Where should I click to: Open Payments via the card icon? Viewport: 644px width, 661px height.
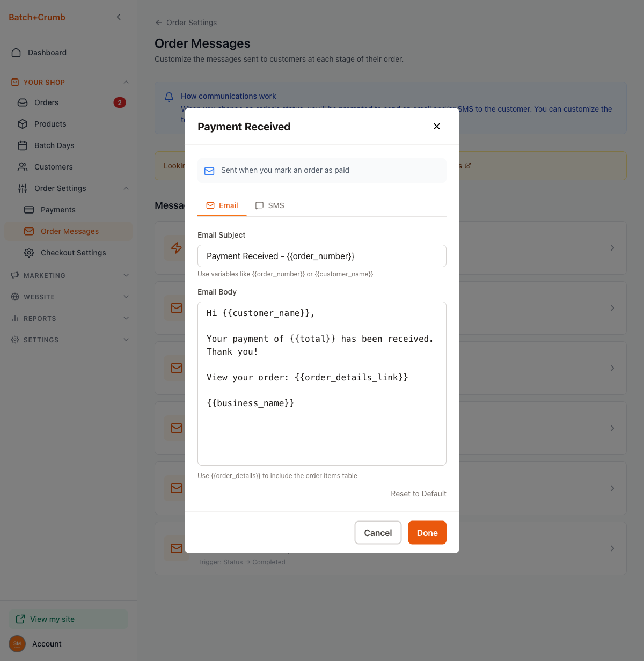[29, 210]
